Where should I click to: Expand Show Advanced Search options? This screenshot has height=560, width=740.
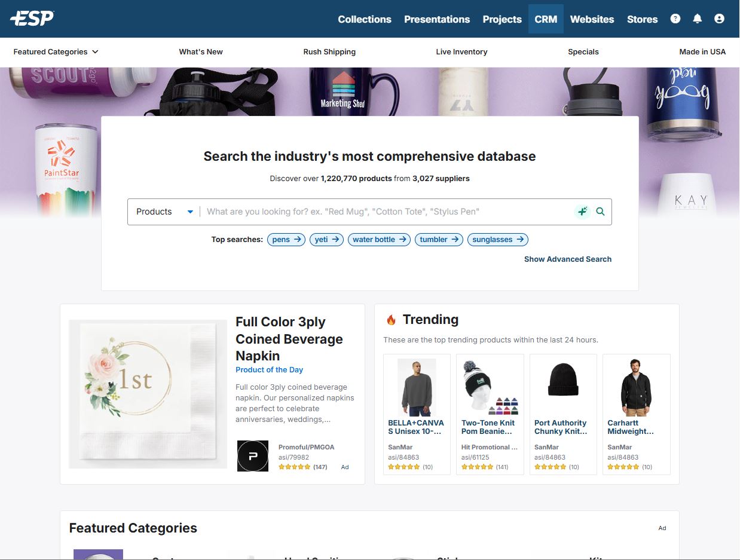tap(567, 259)
